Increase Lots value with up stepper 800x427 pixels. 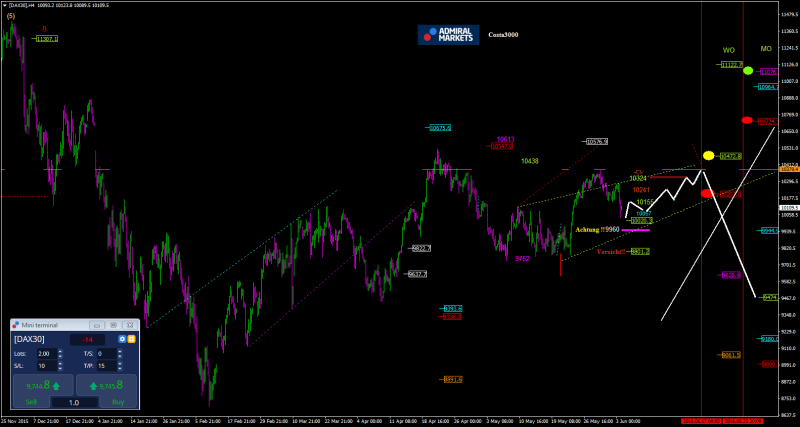(x=61, y=351)
